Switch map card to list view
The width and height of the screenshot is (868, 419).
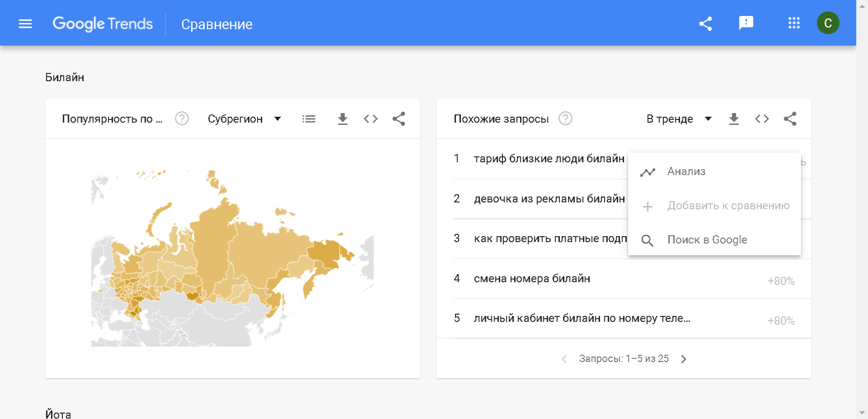point(309,119)
